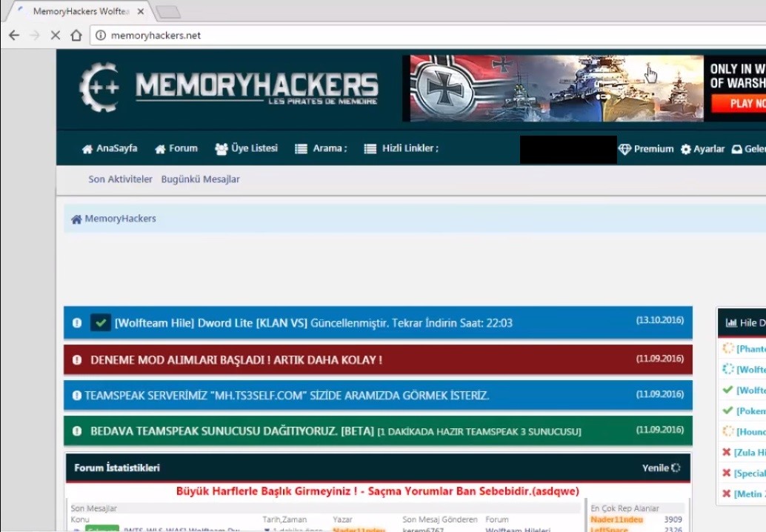Expand the Hizli Linkler menu

coord(401,148)
